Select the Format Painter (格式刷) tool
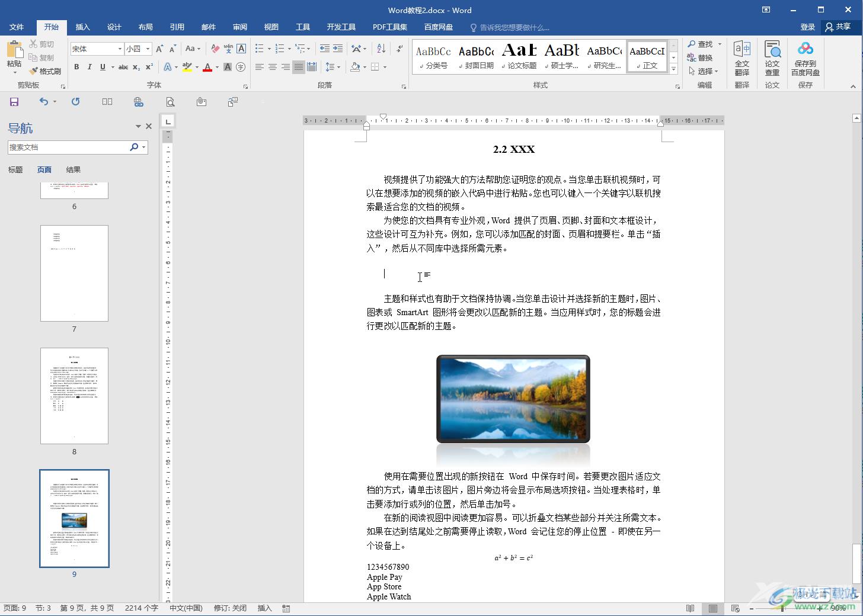This screenshot has width=863, height=616. (x=45, y=71)
